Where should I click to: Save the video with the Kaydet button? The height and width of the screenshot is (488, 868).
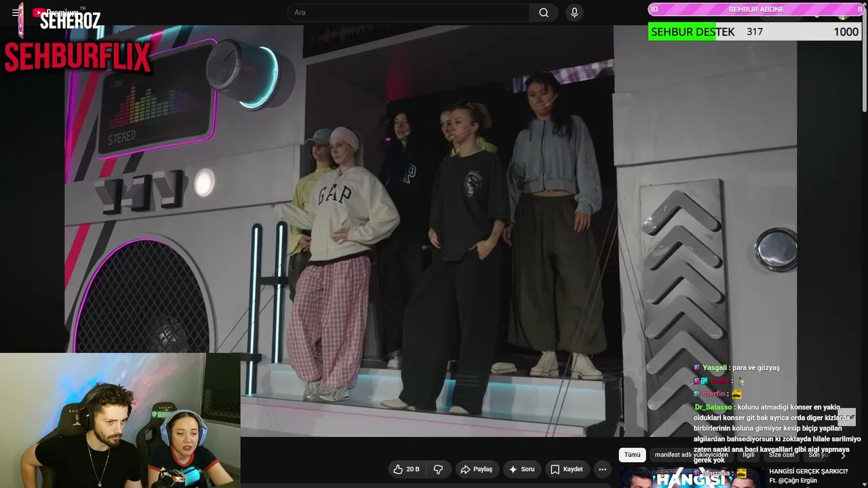[566, 469]
